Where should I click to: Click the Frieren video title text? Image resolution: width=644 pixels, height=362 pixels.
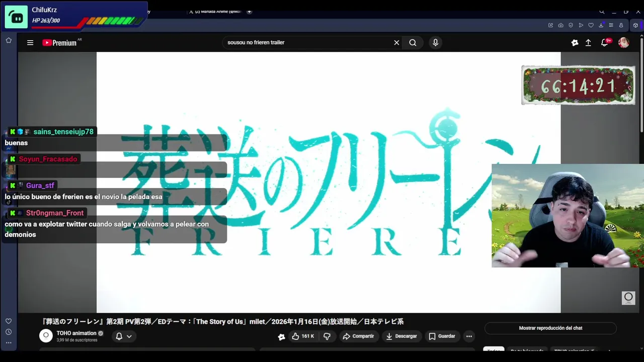click(x=222, y=322)
